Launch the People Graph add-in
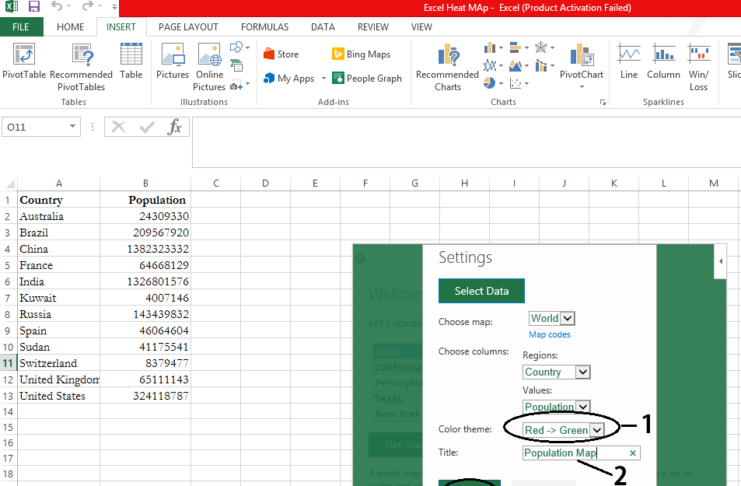Viewport: 741px width, 486px height. (x=366, y=78)
